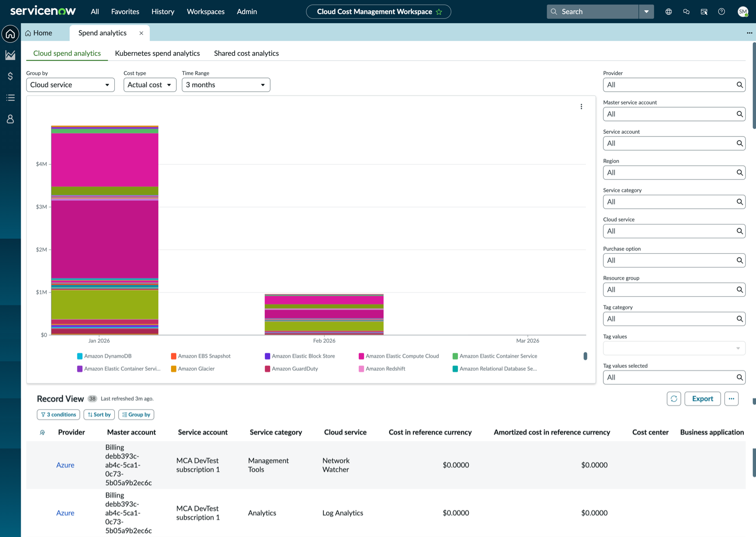Open Record View more actions ellipsis
This screenshot has width=756, height=537.
[731, 399]
